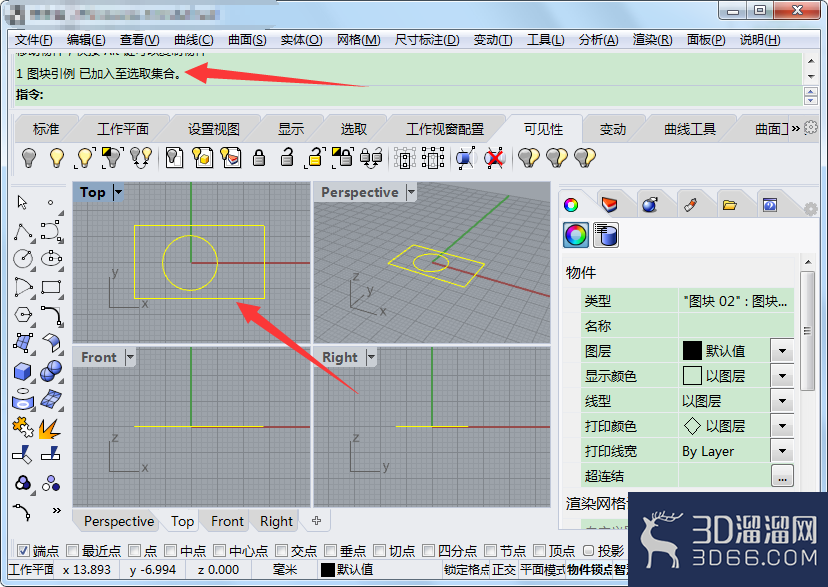Click the 名称 name field
Image resolution: width=828 pixels, height=587 pixels.
736,326
